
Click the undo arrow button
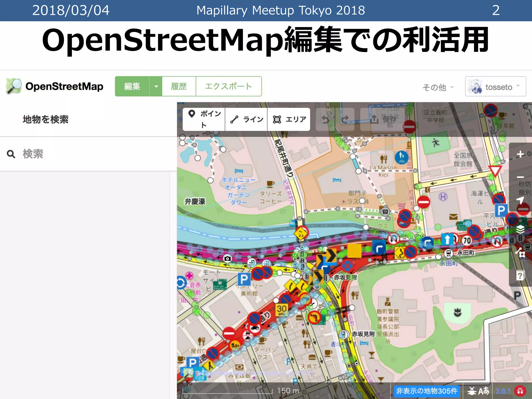[325, 119]
